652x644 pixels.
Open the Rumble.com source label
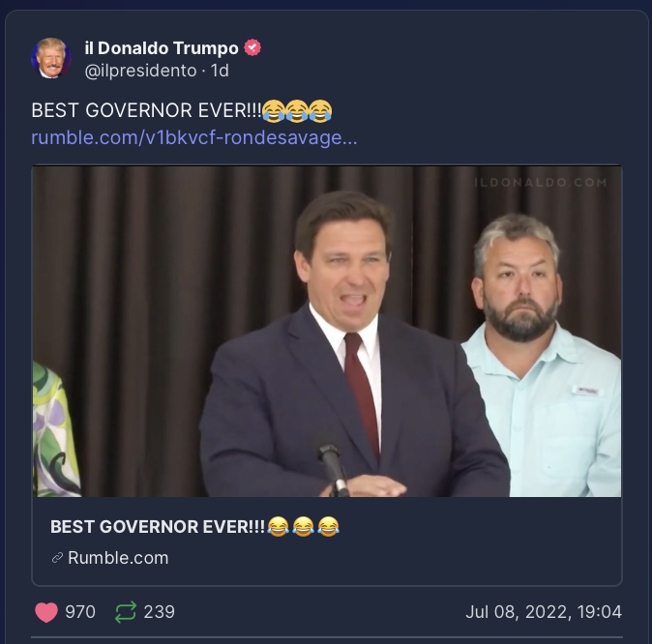(x=118, y=558)
